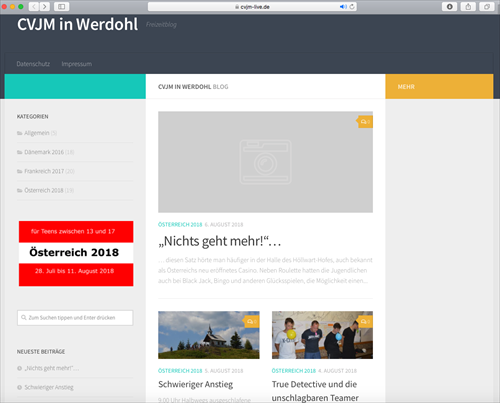Click the Freizeitblog tagline text
The width and height of the screenshot is (500, 403).
pyautogui.click(x=161, y=24)
